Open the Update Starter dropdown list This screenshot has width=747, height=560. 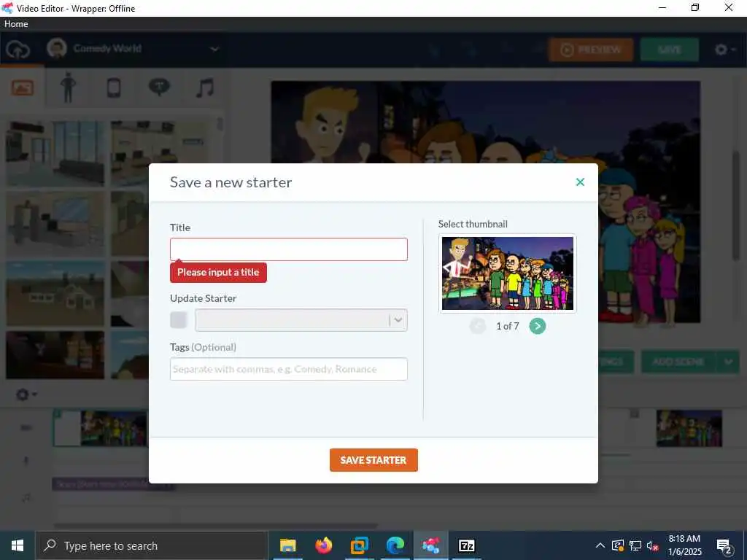click(301, 320)
